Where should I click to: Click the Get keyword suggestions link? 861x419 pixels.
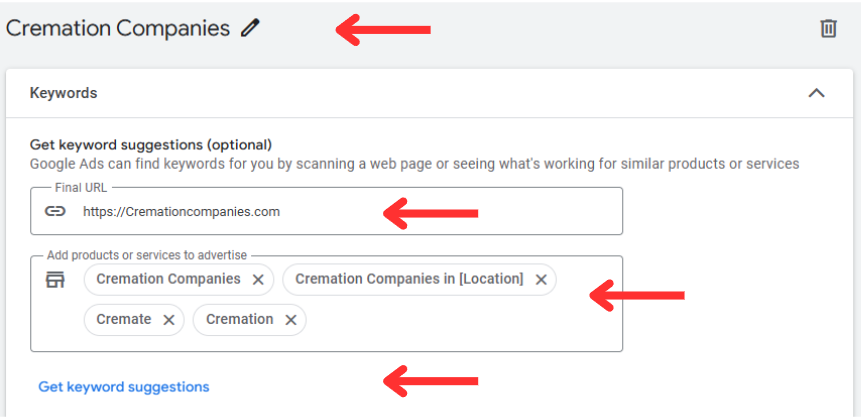[x=124, y=387]
